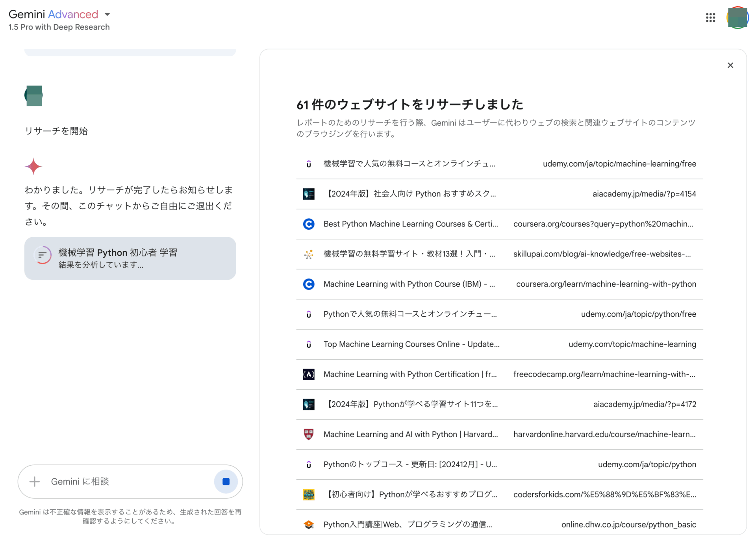Image resolution: width=756 pixels, height=544 pixels.
Task: Open the aiacademy.jp/media/?p=4154 link
Action: click(644, 194)
